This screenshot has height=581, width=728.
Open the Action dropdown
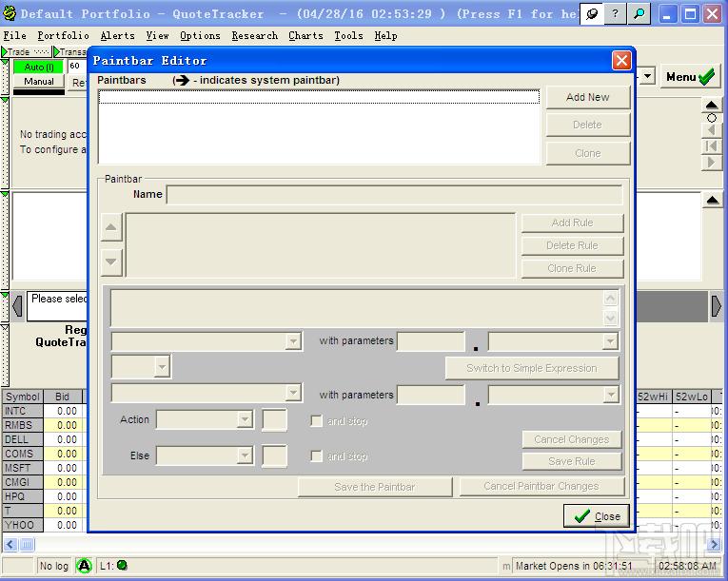point(245,419)
